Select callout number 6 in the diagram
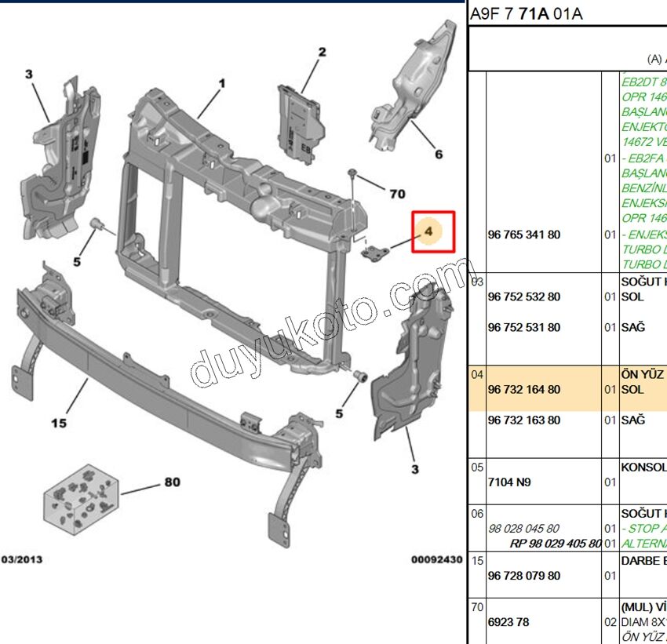 pos(438,154)
